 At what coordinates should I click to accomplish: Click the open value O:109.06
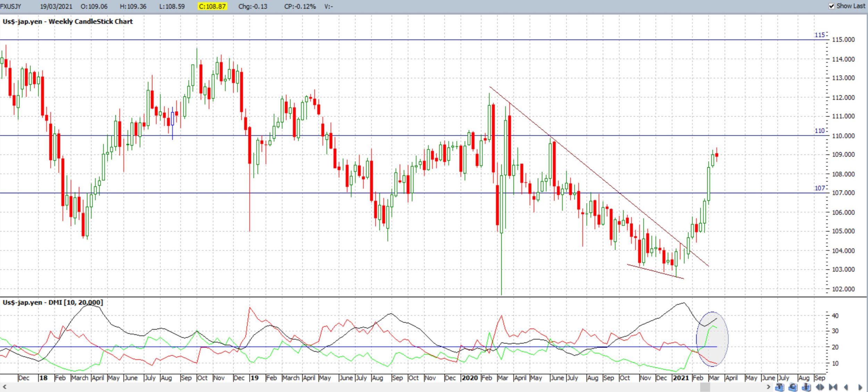coord(94,7)
